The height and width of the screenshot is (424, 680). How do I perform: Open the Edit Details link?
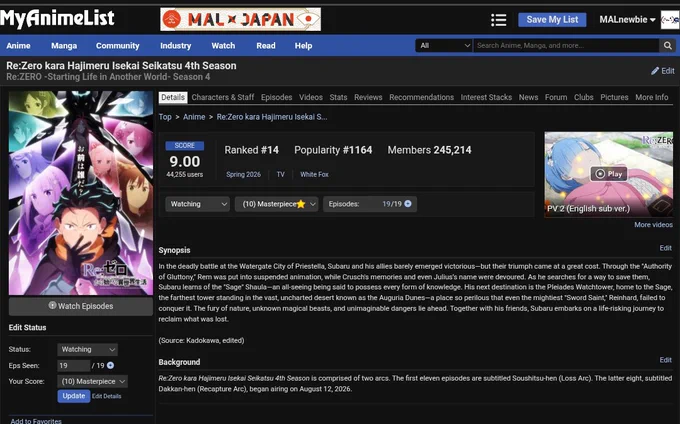coord(107,396)
